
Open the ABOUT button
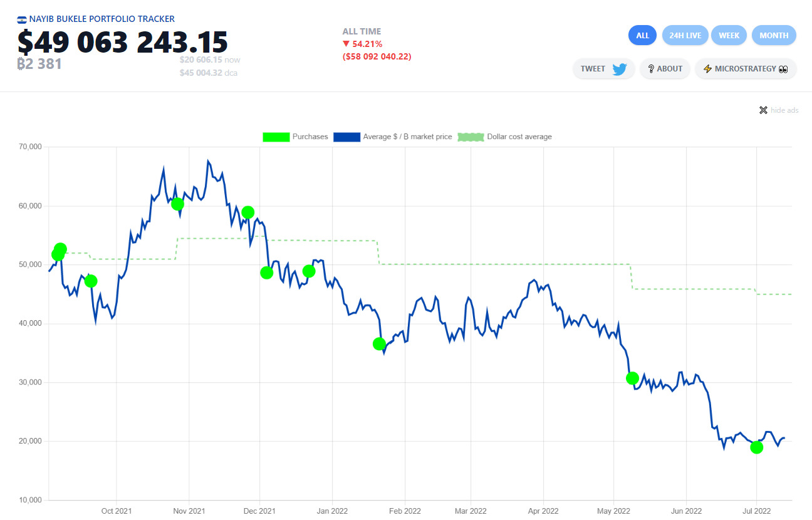665,69
